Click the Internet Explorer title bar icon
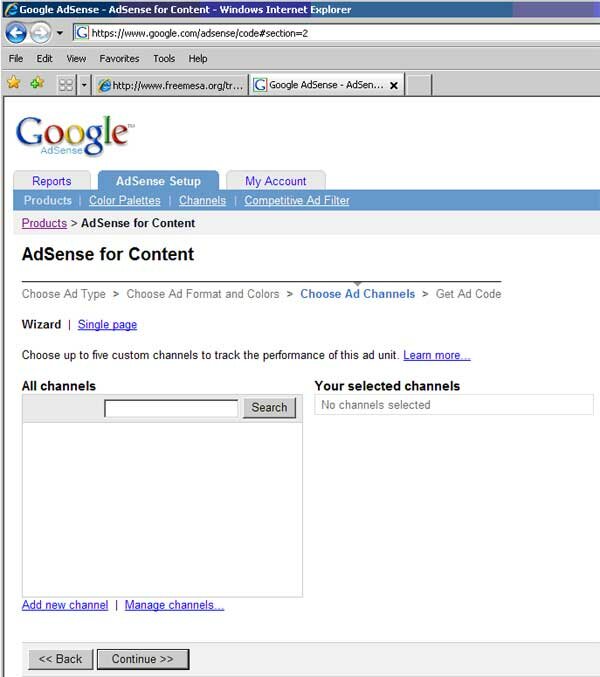The image size is (600, 677). [x=10, y=9]
